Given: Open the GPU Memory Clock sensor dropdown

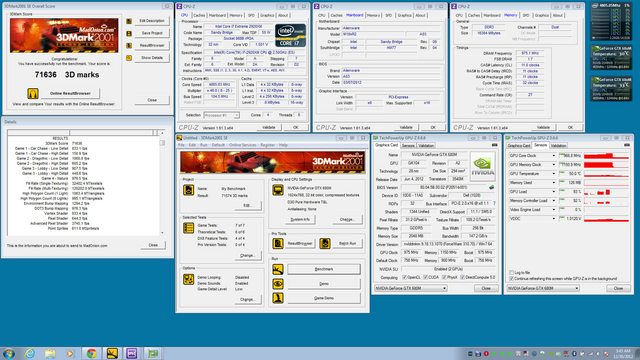Looking at the screenshot, I should pos(553,165).
